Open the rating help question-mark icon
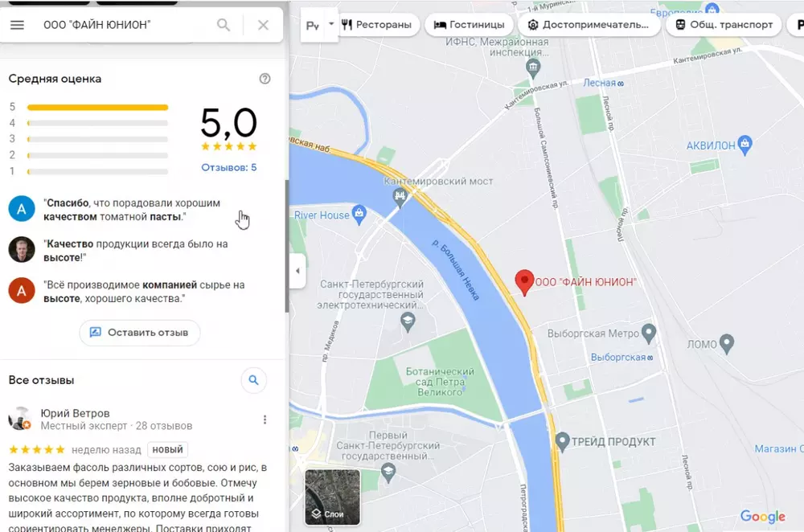Viewport: 804px width, 532px height. [265, 79]
